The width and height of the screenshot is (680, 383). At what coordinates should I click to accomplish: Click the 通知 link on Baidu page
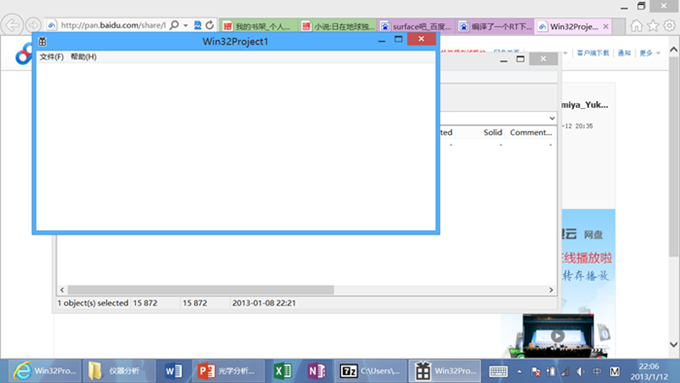click(624, 53)
